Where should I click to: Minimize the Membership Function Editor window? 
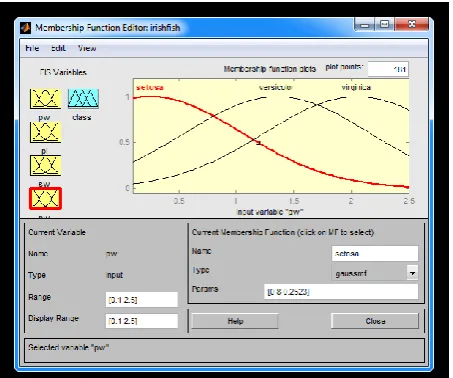(365, 25)
